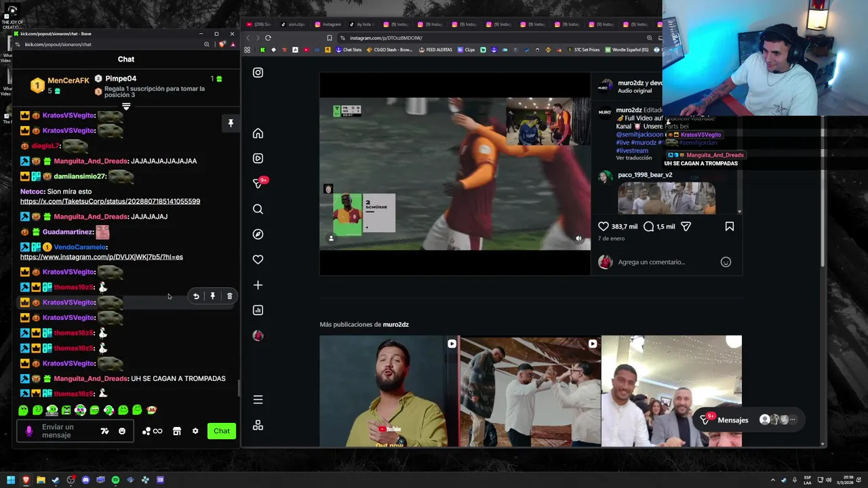Image resolution: width=868 pixels, height=488 pixels.
Task: Open profile avatar in Instagram sidebar
Action: click(x=258, y=335)
